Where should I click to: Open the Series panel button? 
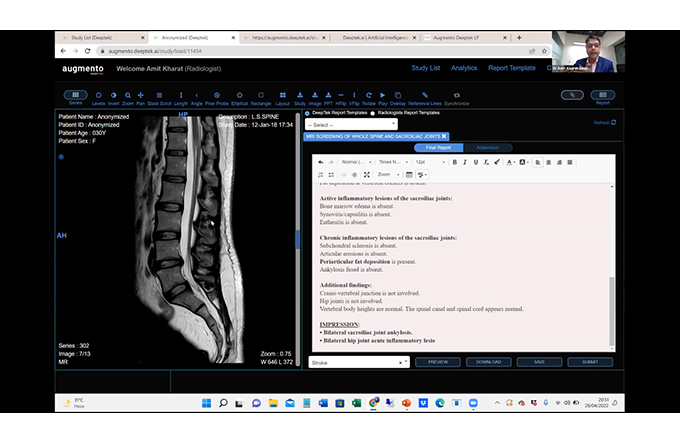point(75,95)
